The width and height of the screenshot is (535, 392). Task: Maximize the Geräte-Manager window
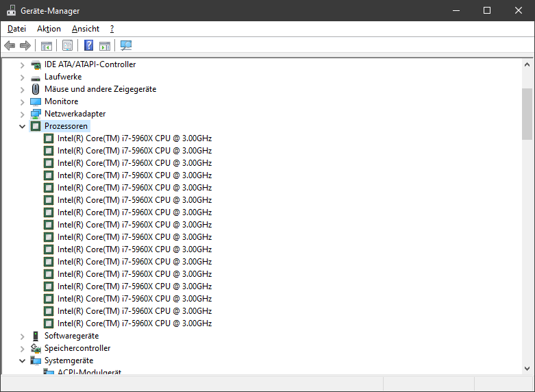[x=487, y=10]
